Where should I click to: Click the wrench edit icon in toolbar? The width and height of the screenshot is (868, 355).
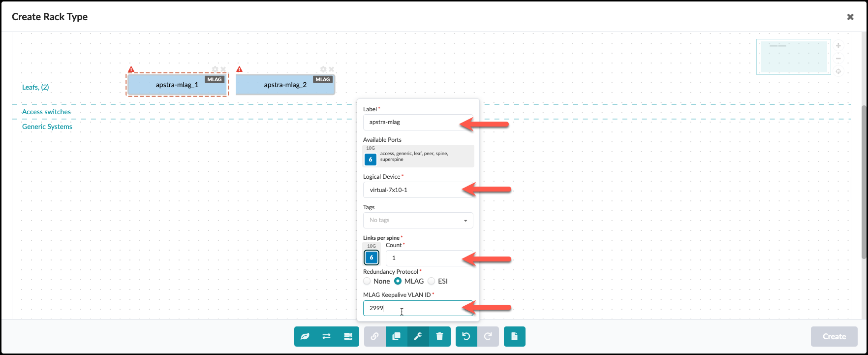(418, 337)
